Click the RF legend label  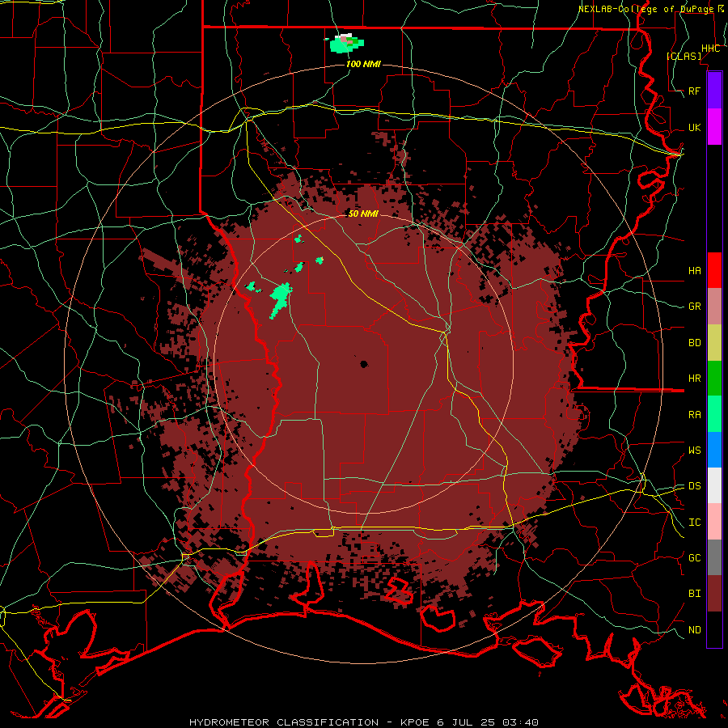(x=694, y=91)
